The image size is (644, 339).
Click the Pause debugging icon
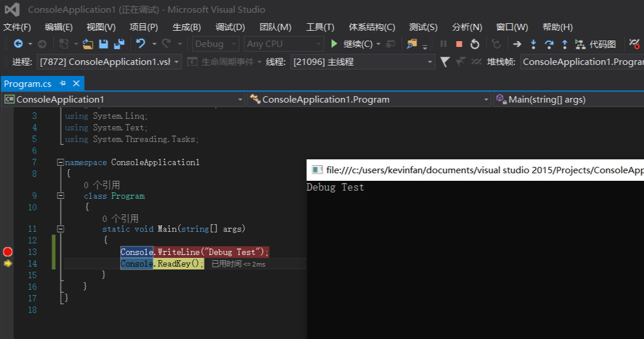click(443, 43)
